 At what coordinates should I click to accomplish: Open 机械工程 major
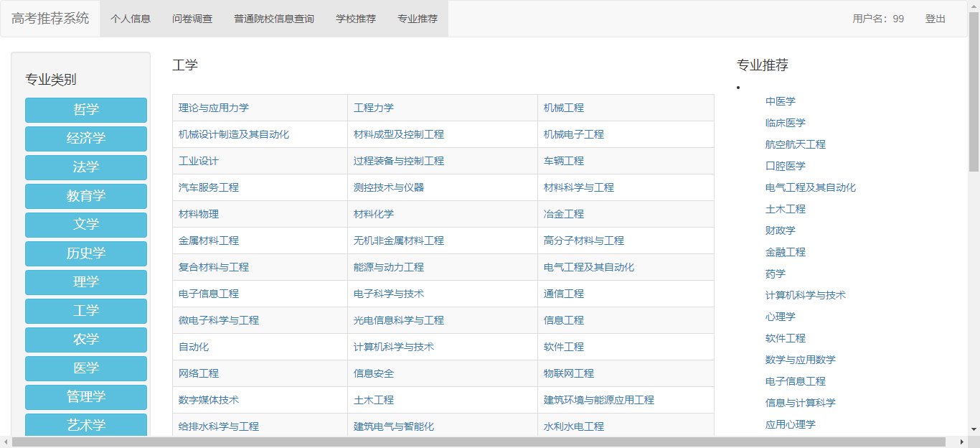(x=564, y=108)
